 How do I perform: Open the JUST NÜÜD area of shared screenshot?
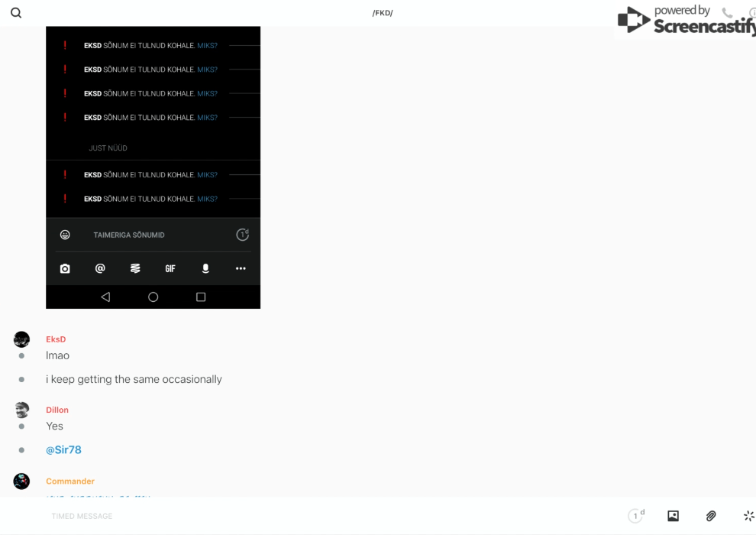[x=108, y=148]
